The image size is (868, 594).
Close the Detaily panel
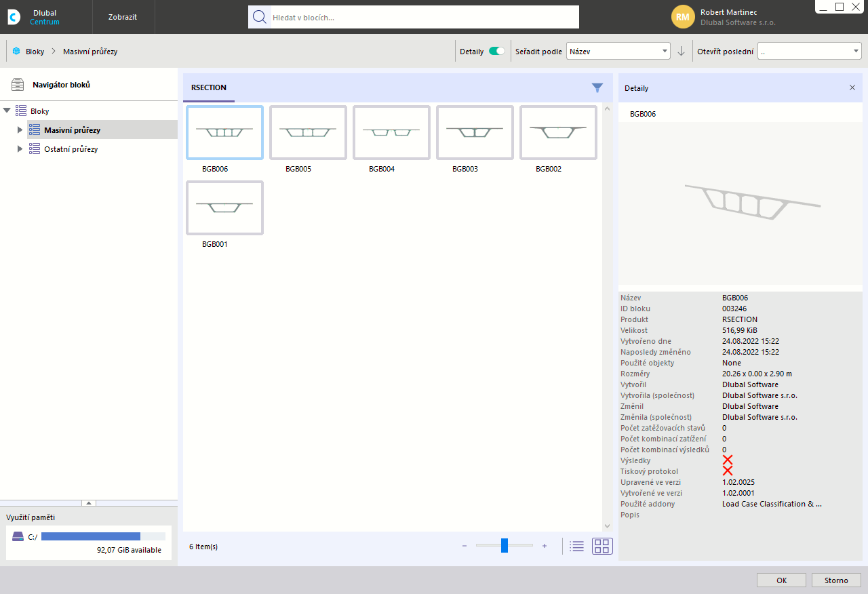tap(852, 87)
